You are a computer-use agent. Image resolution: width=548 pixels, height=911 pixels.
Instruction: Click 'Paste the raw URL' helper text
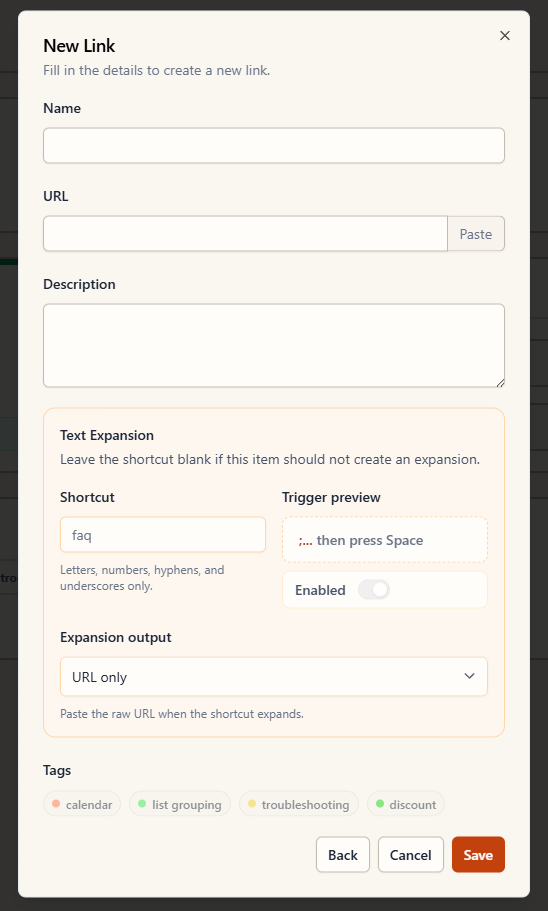(182, 713)
